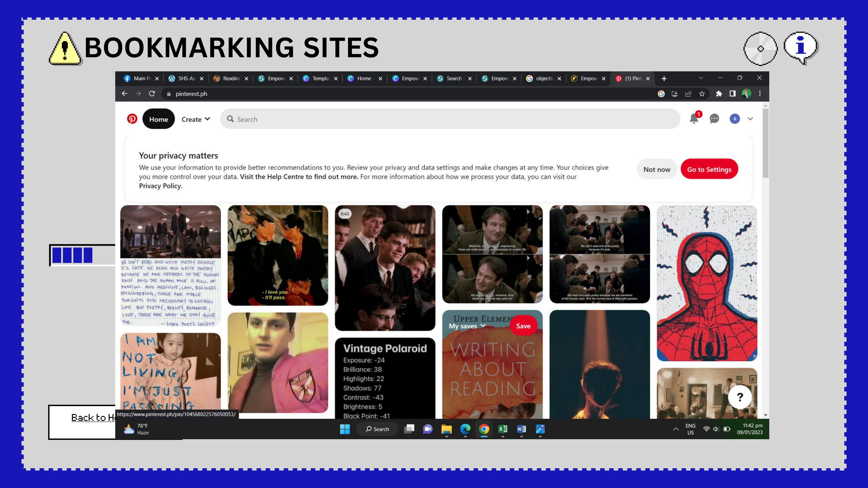
Task: Reload the page with refresh icon
Action: point(152,94)
